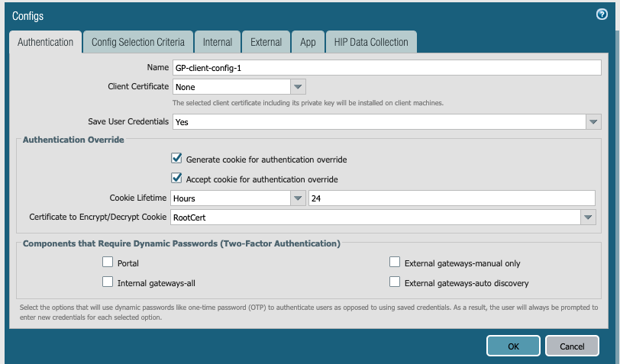
Task: Click the Configs dialog title
Action: [27, 16]
